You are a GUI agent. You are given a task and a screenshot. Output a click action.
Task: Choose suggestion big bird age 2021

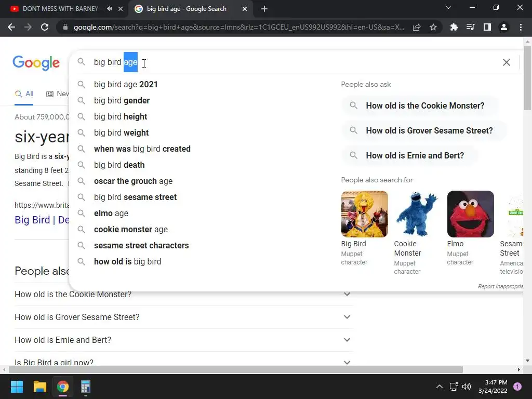tap(126, 85)
